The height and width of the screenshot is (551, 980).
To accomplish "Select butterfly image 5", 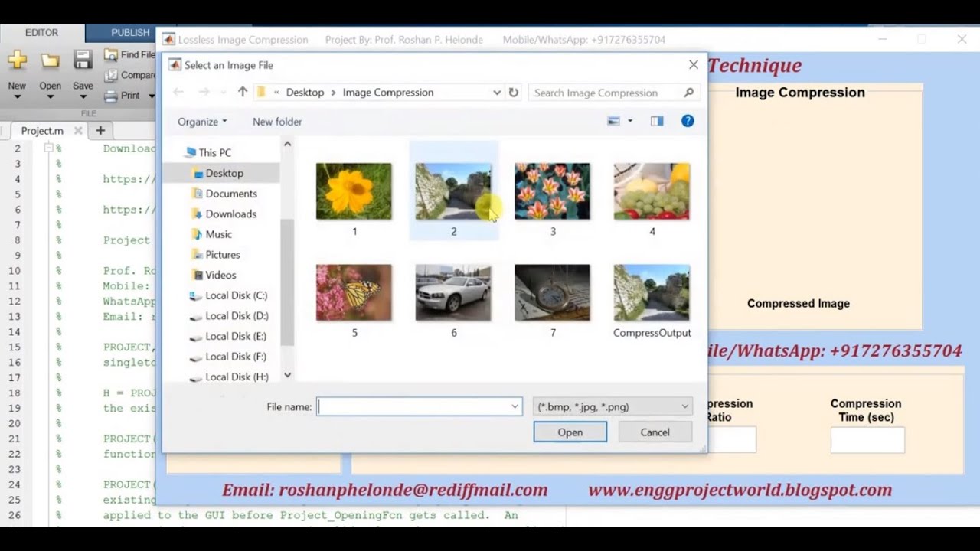I will click(354, 292).
